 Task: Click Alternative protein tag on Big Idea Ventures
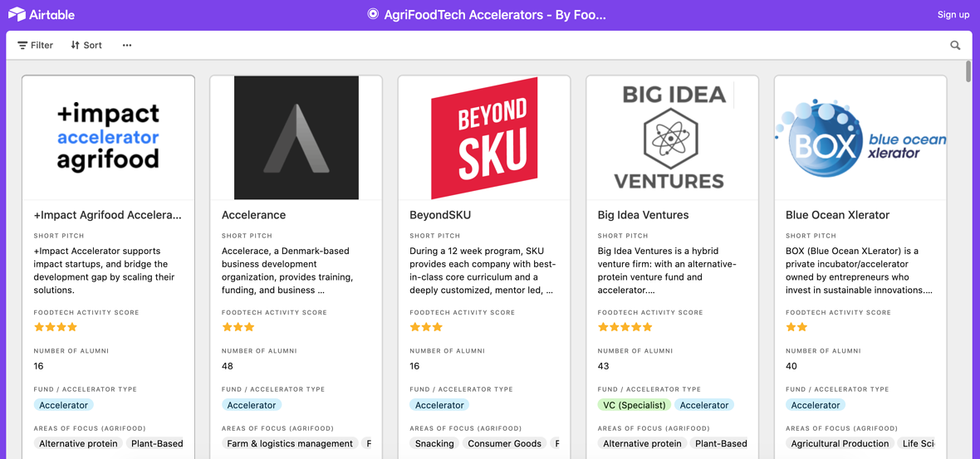tap(642, 443)
